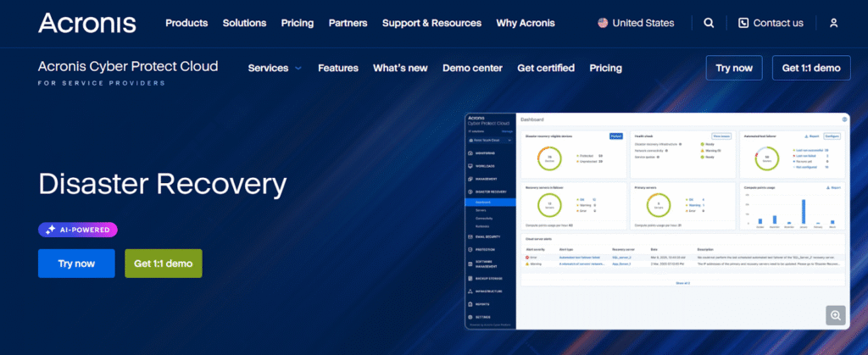Click the green Get 1:1 demo button
This screenshot has width=868, height=355.
(x=164, y=263)
